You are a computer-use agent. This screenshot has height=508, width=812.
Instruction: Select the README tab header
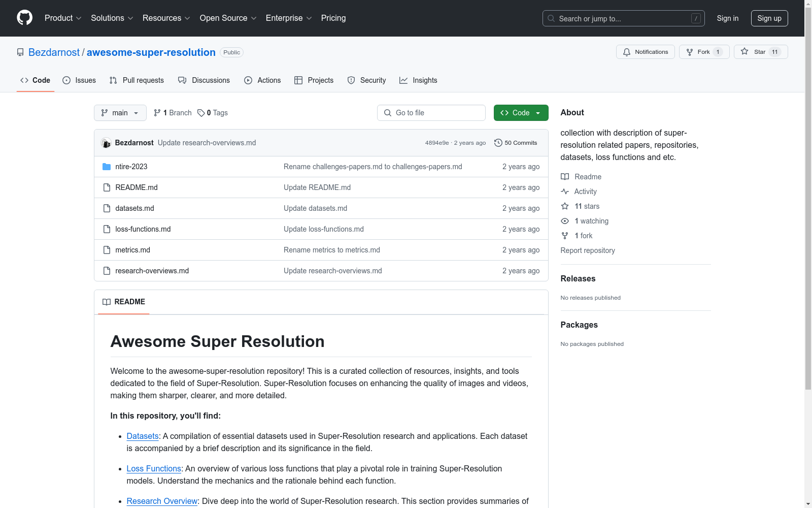[x=124, y=302]
